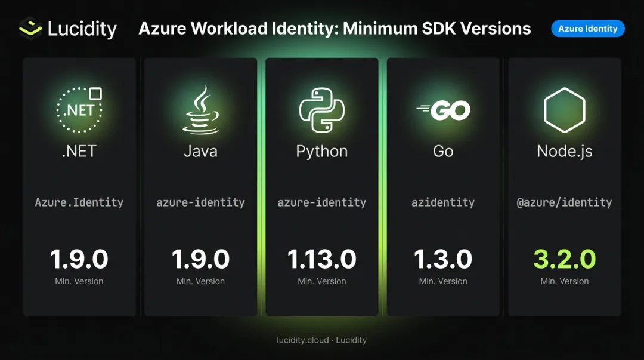Click version 1.9.0 in the Java card

point(200,259)
